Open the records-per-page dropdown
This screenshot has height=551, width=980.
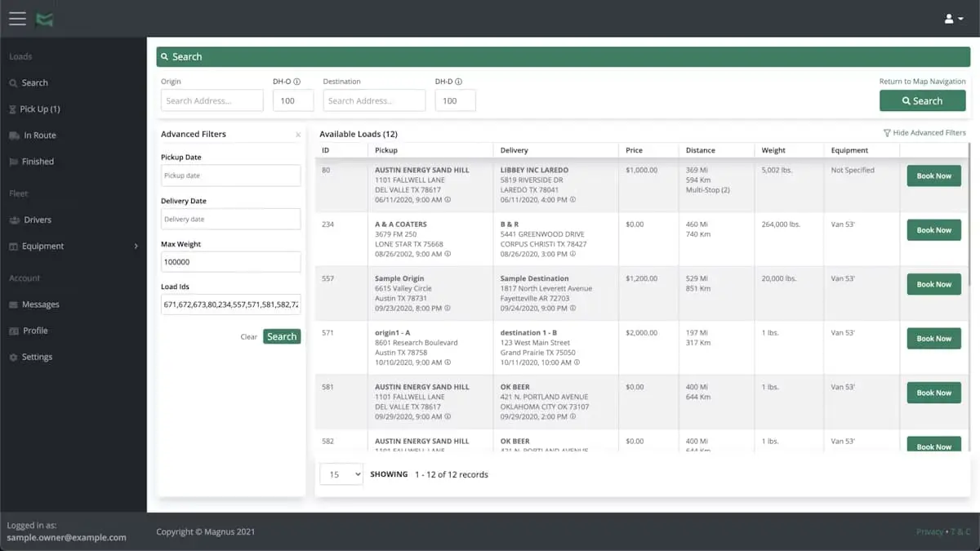341,473
